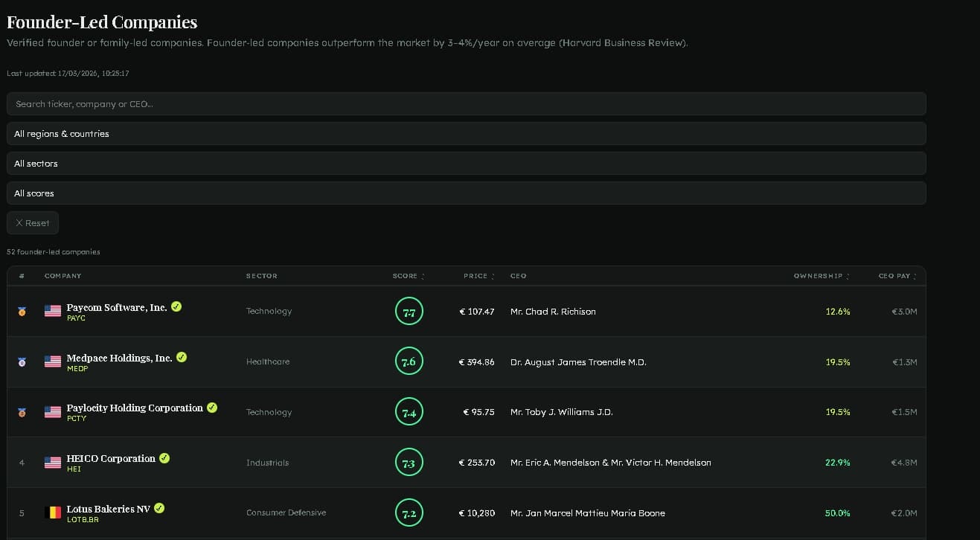Click the silver medal icon next to Medpace Holdings
The width and height of the screenshot is (980, 540).
22,361
